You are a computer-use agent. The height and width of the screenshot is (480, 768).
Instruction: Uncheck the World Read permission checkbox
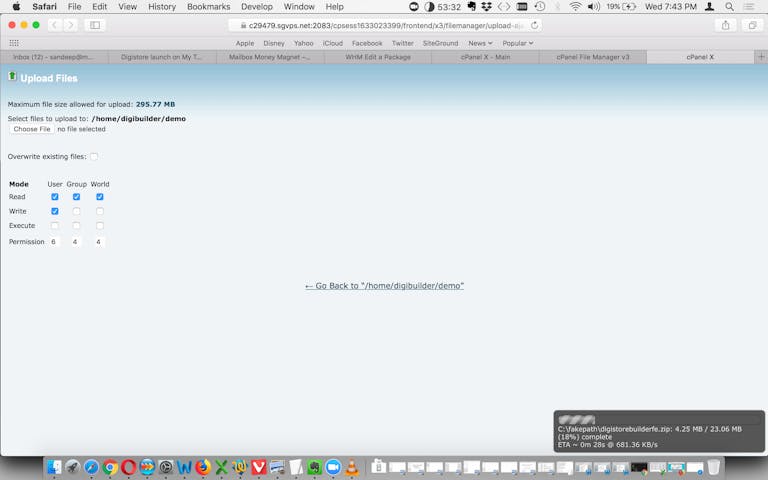(100, 197)
